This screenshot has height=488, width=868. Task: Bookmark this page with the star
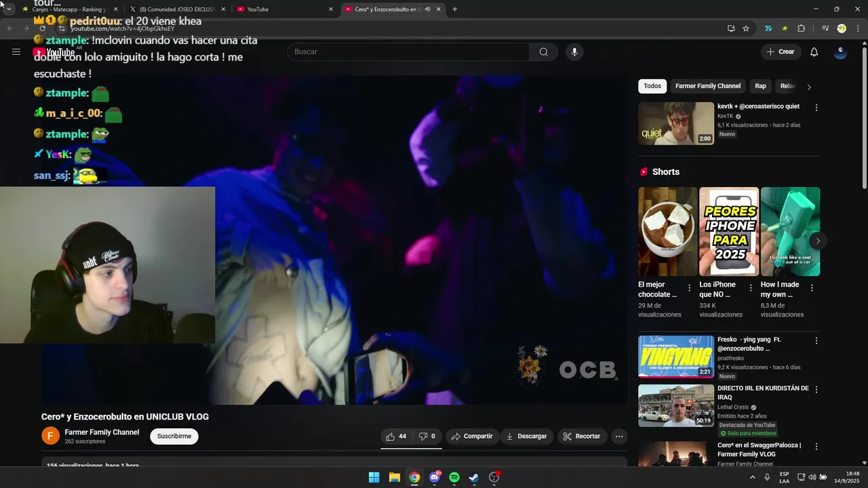tap(746, 28)
